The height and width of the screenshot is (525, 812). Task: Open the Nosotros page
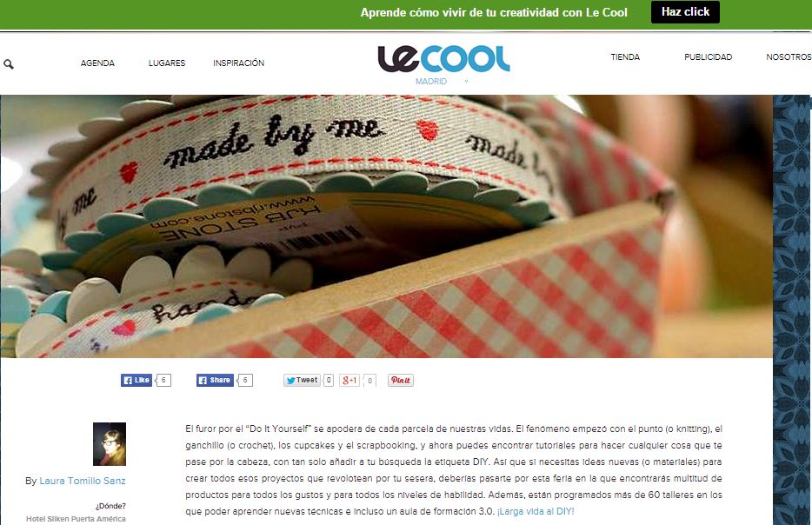[789, 57]
